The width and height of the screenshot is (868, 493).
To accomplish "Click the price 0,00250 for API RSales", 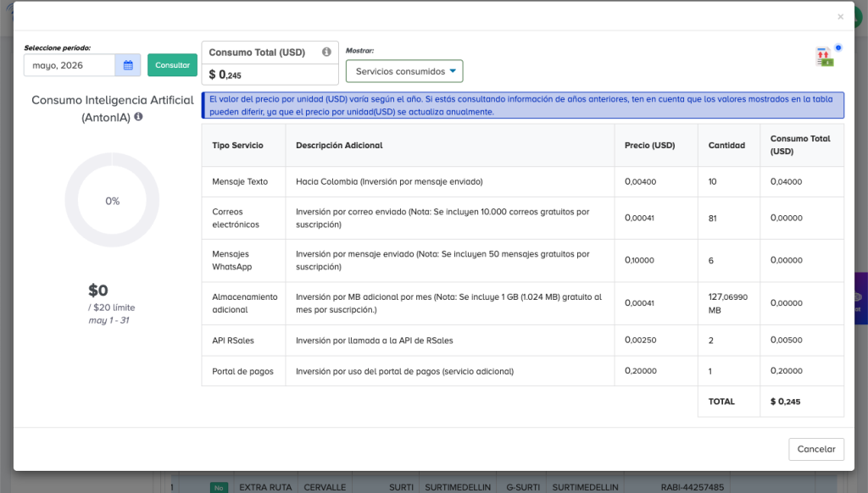I will point(641,340).
